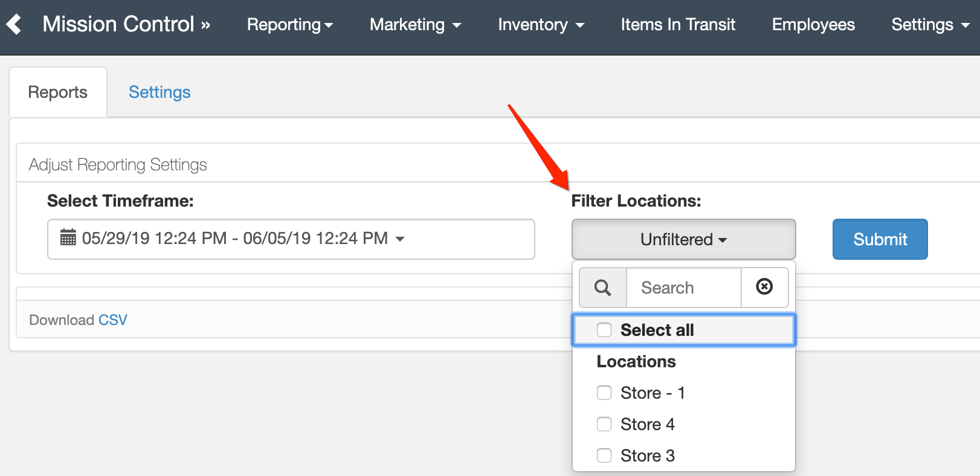Screen dimensions: 980x476
Task: Download the CSV report link
Action: [x=112, y=320]
